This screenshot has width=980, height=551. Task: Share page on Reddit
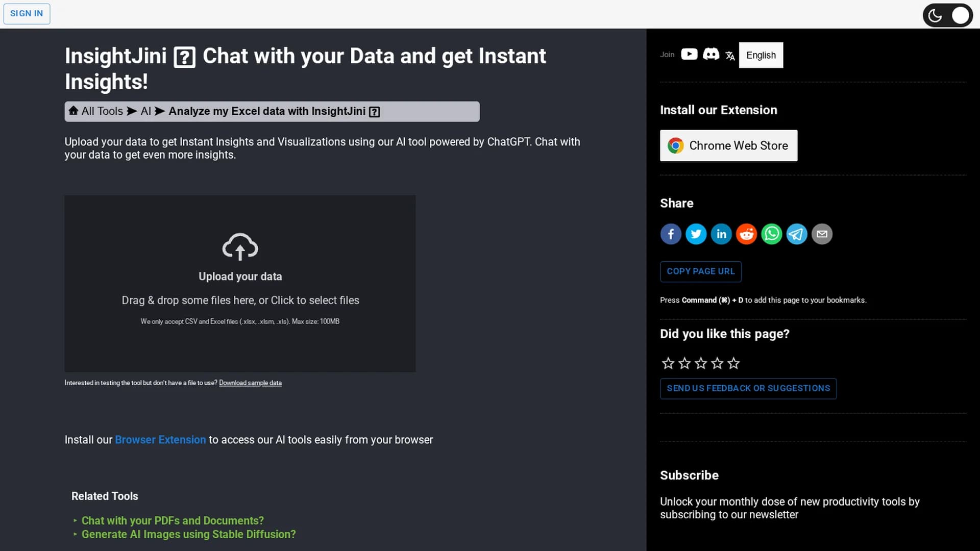pyautogui.click(x=746, y=234)
